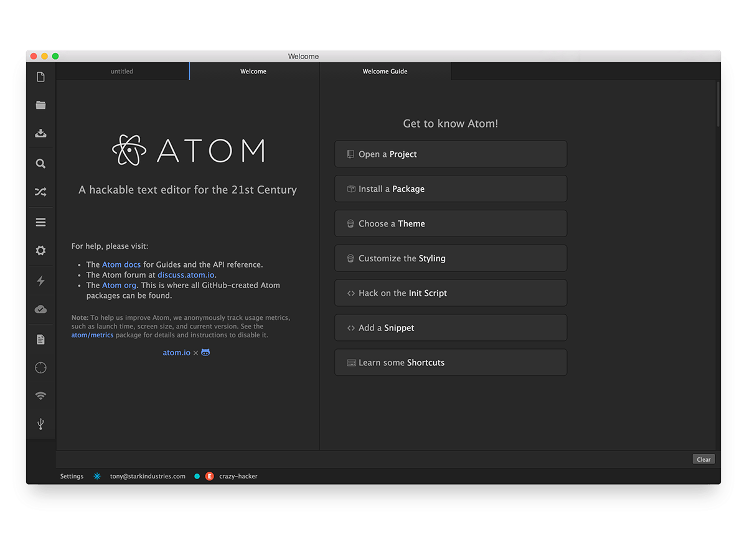
Task: Select the Welcome tab
Action: pos(253,72)
